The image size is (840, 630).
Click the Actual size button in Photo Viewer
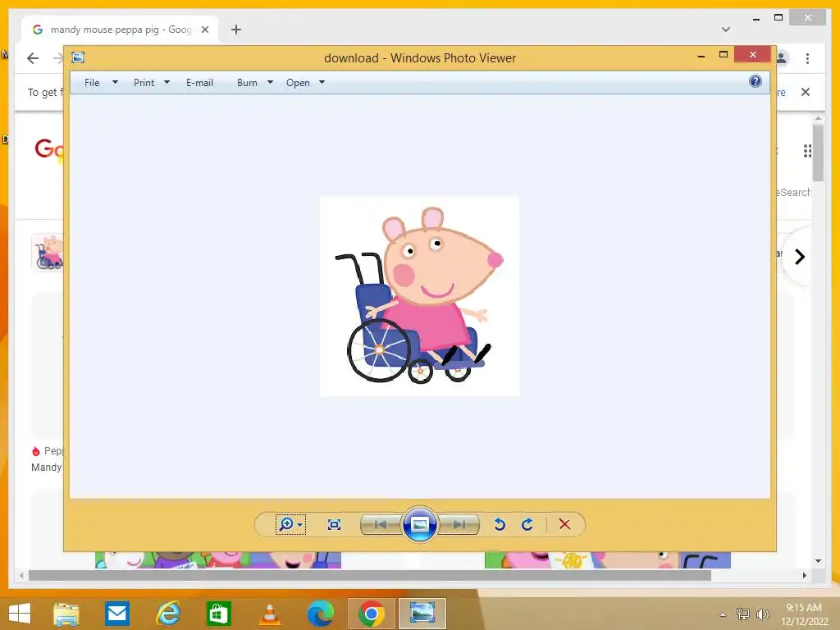pyautogui.click(x=335, y=524)
